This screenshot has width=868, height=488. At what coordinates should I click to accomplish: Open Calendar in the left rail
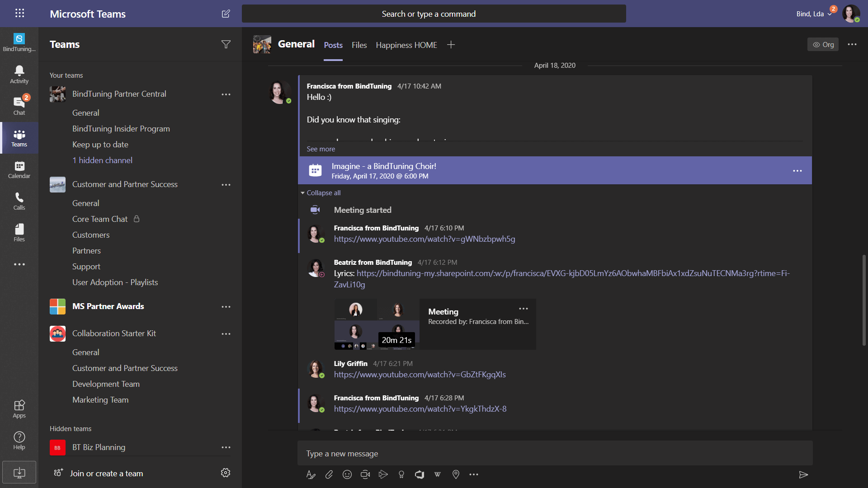(19, 169)
